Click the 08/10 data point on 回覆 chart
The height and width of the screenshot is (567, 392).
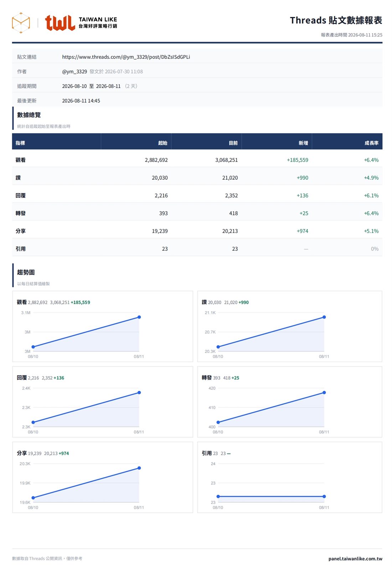tap(33, 422)
